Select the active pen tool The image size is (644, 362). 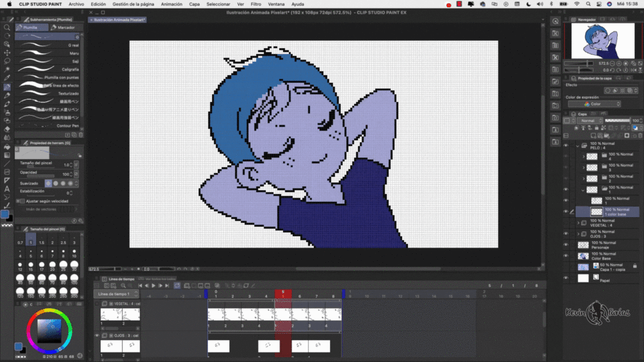click(7, 86)
